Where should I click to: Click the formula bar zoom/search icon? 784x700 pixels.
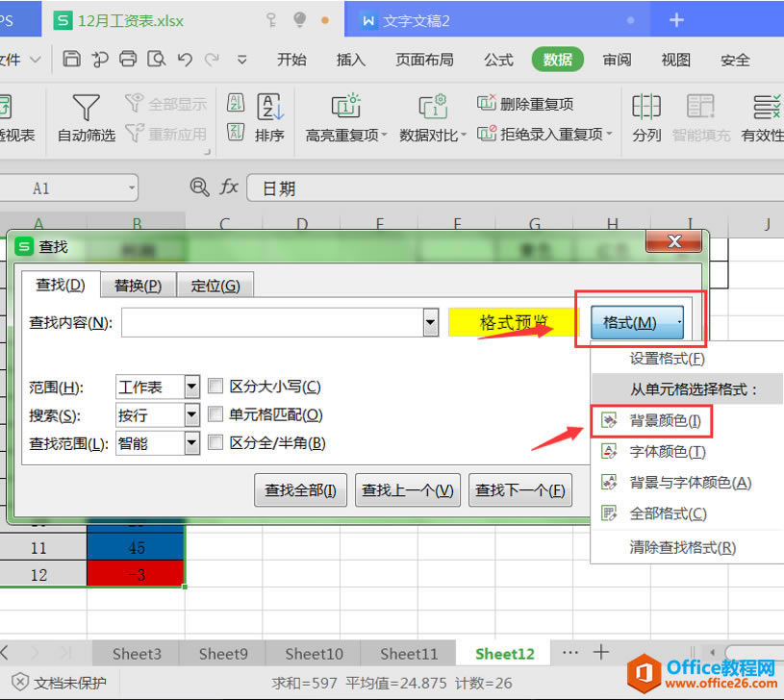(x=199, y=187)
